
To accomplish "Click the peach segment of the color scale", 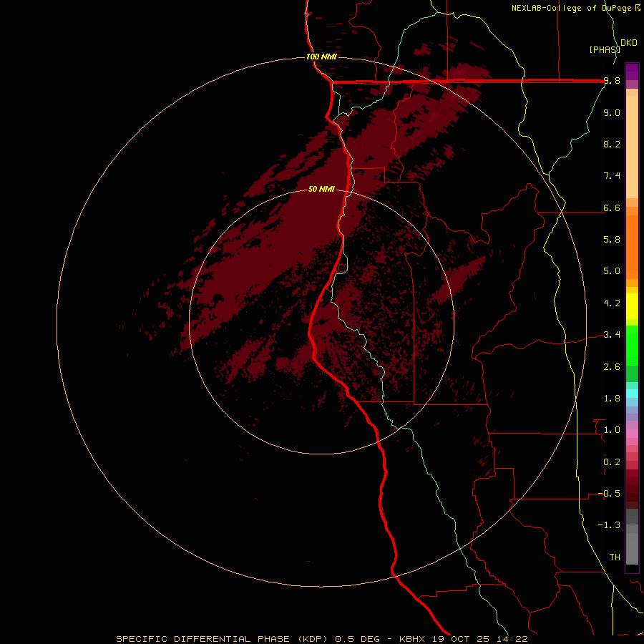I will [x=632, y=147].
